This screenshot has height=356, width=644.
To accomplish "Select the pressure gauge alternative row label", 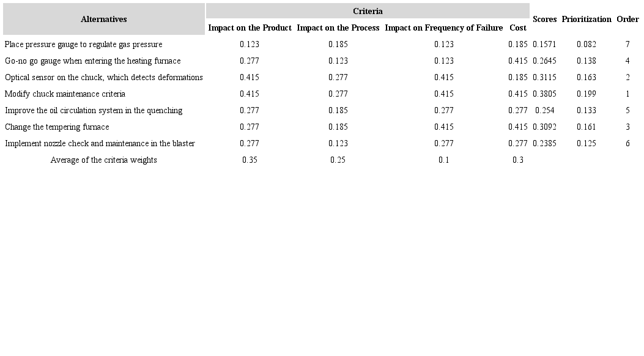I will (x=84, y=44).
